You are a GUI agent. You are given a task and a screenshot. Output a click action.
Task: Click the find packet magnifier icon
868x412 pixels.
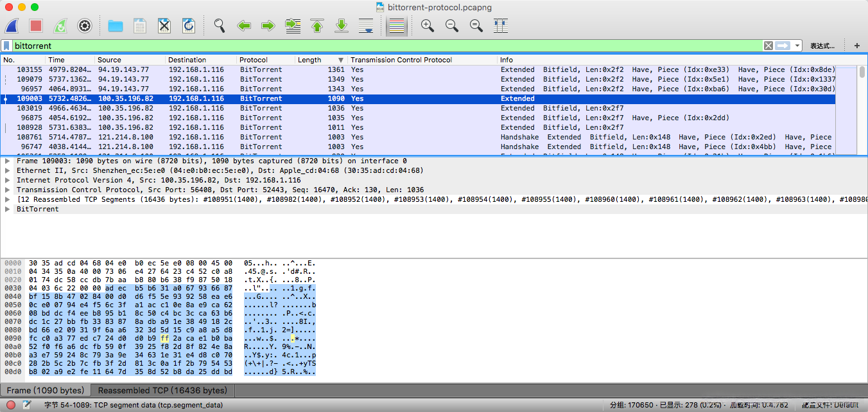(x=220, y=26)
